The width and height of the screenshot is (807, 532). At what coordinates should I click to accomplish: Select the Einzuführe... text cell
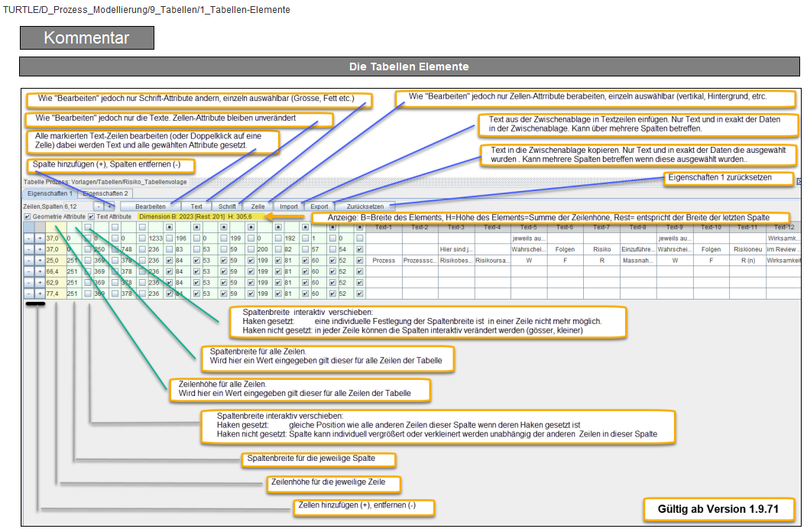click(x=637, y=249)
